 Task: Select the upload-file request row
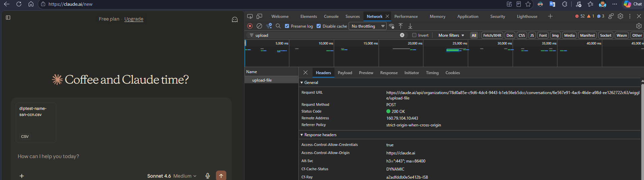tap(271, 80)
